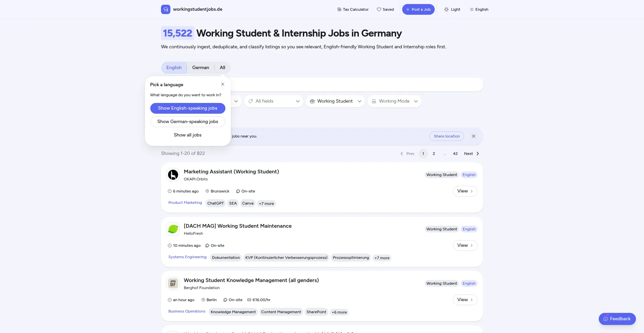Click the Systems Engineering category tag
This screenshot has width=644, height=333.
pyautogui.click(x=187, y=257)
